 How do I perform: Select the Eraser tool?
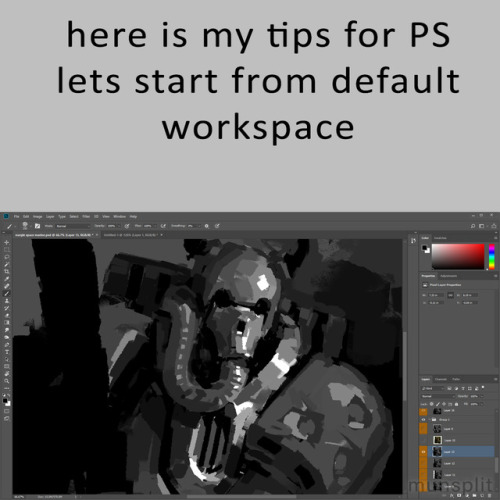(6, 315)
